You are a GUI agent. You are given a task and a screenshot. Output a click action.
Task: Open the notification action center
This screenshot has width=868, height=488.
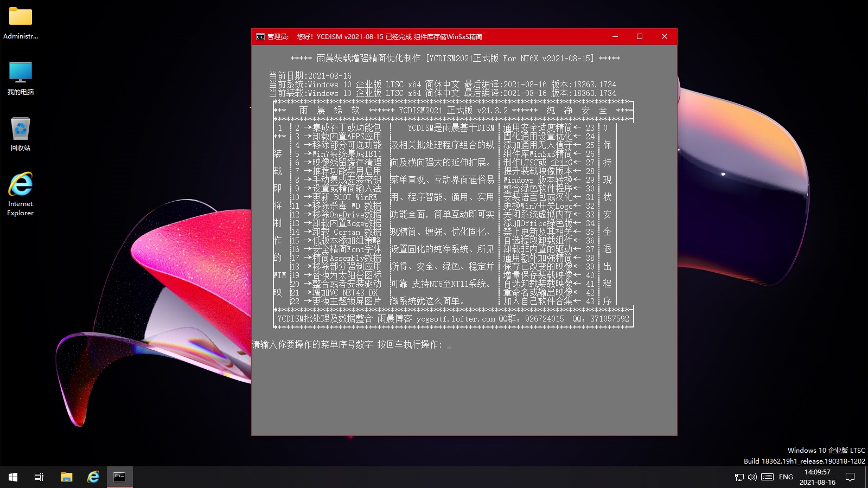pos(850,477)
